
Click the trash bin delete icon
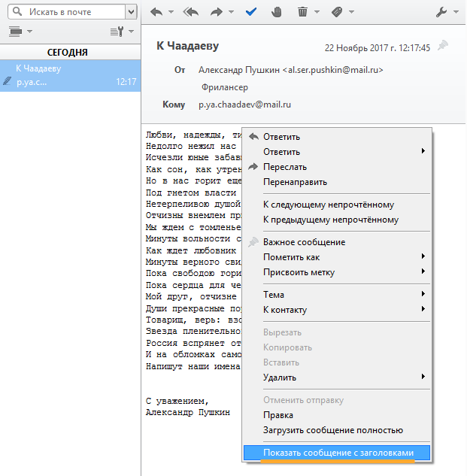click(302, 12)
